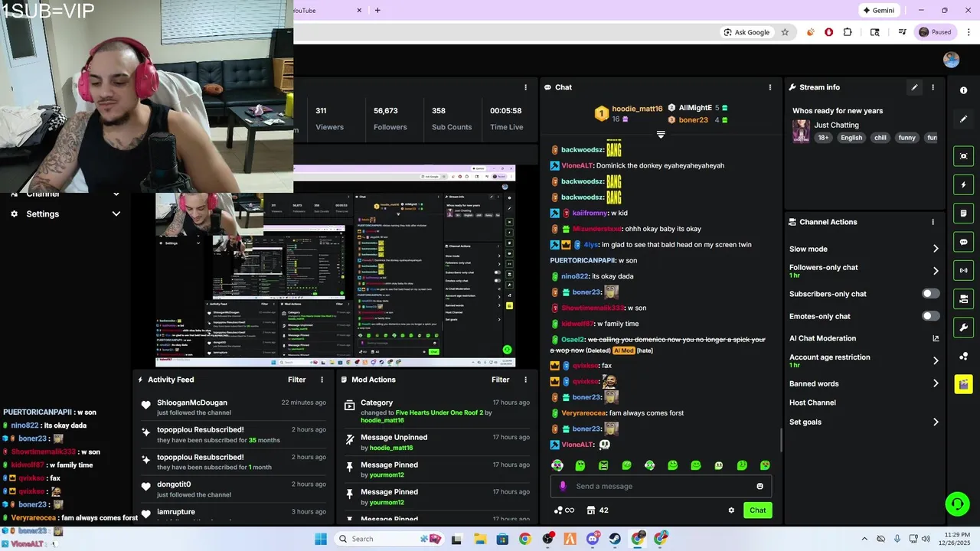
Task: Open AI Chat Moderation external link
Action: (936, 338)
